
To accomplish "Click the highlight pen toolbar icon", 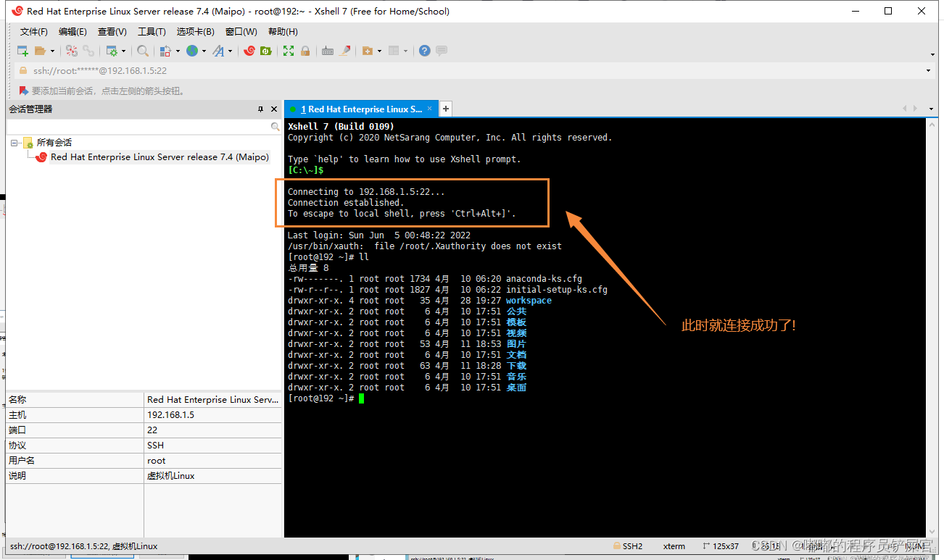I will coord(345,51).
